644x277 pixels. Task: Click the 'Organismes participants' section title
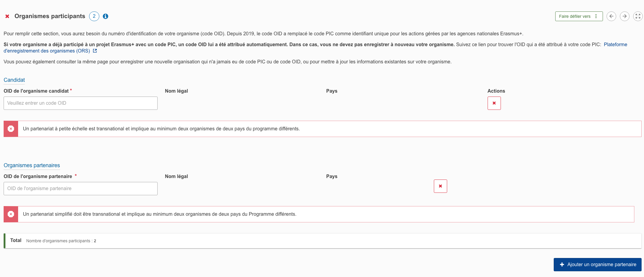tap(50, 16)
